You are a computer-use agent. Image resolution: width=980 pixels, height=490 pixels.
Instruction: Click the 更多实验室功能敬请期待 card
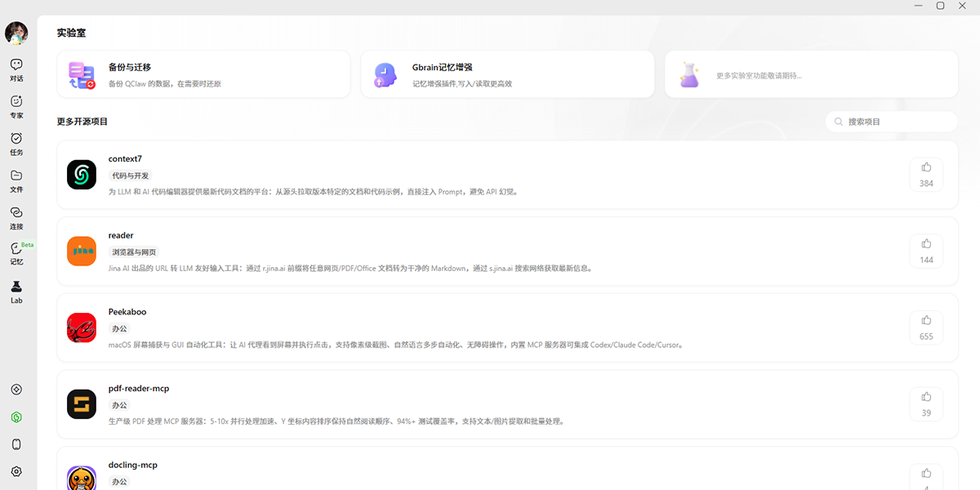pos(811,74)
